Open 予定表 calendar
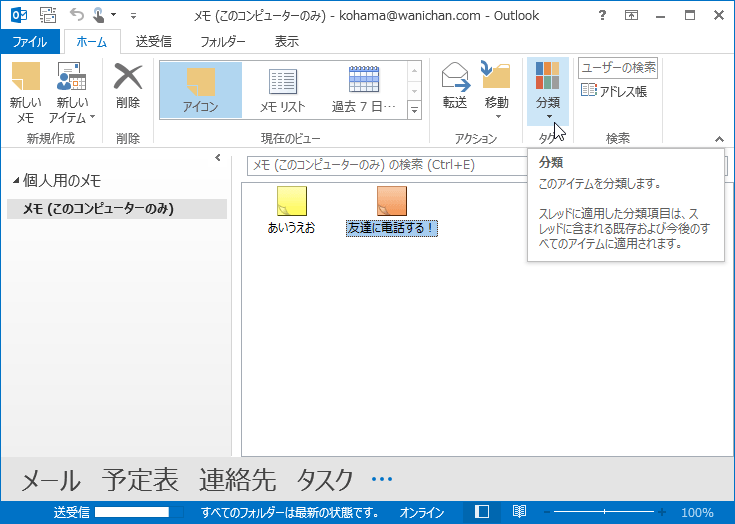Image resolution: width=735 pixels, height=524 pixels. click(x=140, y=479)
